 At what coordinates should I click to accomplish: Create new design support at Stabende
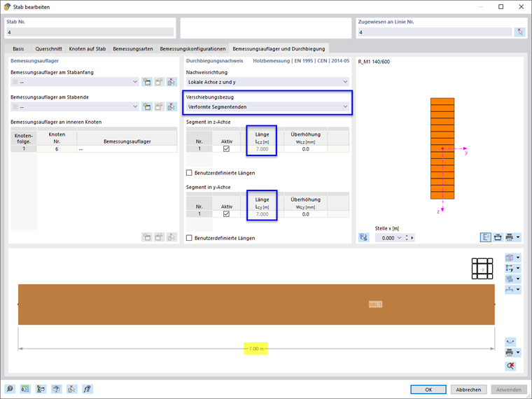pyautogui.click(x=146, y=106)
